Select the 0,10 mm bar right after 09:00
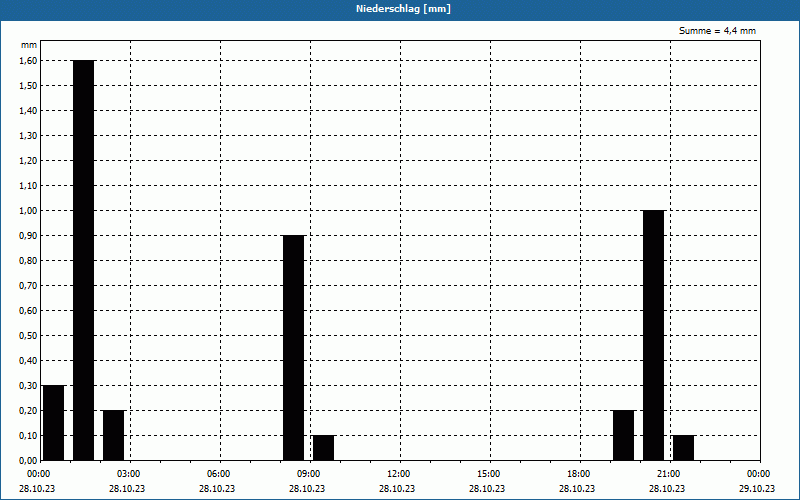Screen dimensions: 800x500 click(323, 447)
